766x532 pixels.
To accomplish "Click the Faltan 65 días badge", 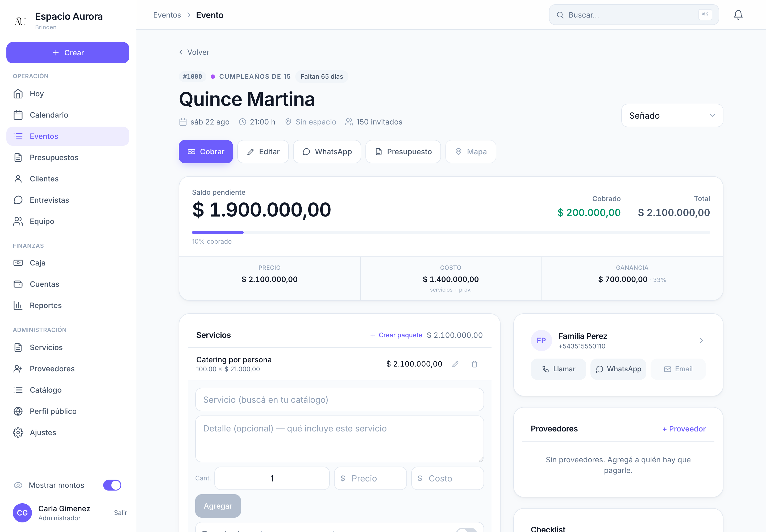I will (322, 77).
